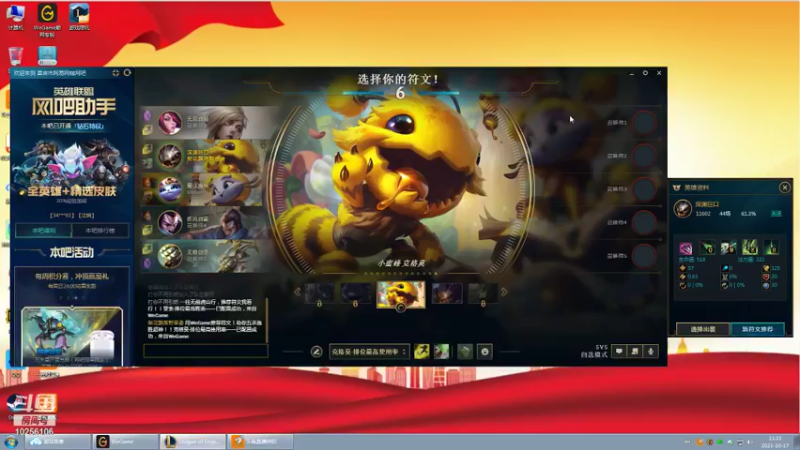Select the bee Kog'Maw skin thumbnail

tap(401, 294)
